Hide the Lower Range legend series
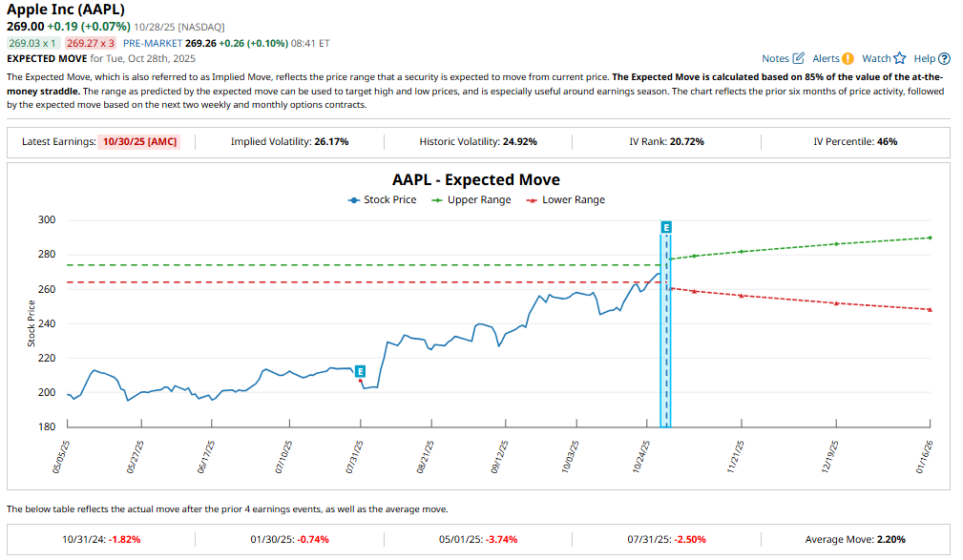 coord(566,200)
